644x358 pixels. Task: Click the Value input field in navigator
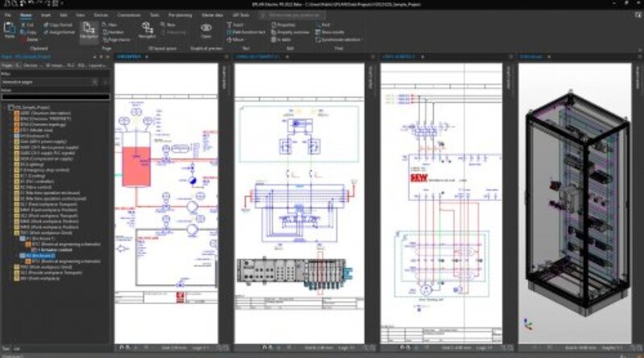[x=55, y=97]
